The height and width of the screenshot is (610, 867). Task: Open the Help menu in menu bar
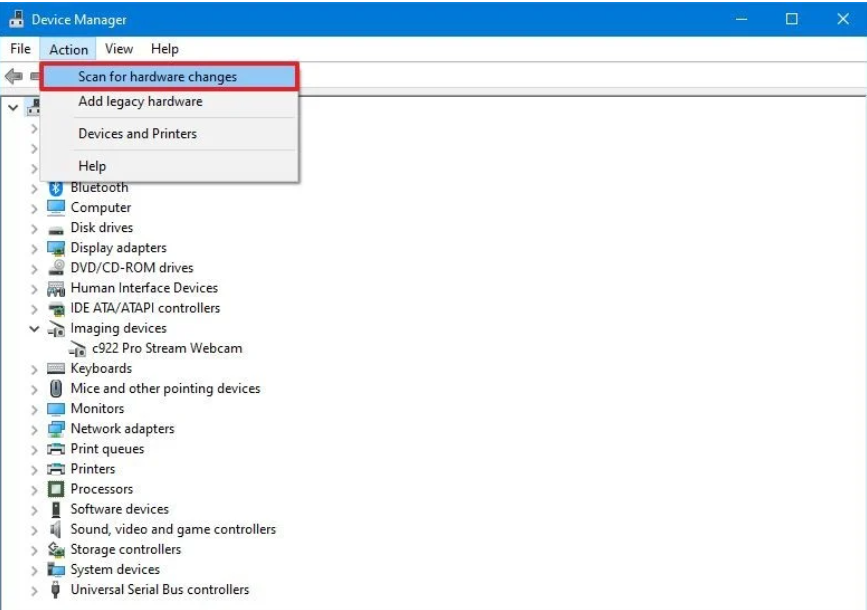[x=165, y=49]
